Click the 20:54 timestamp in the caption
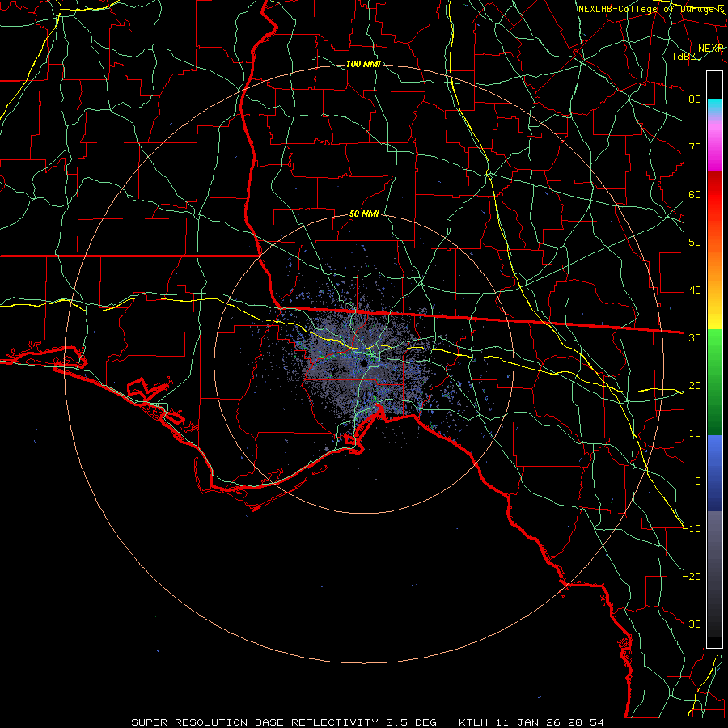 point(587,722)
